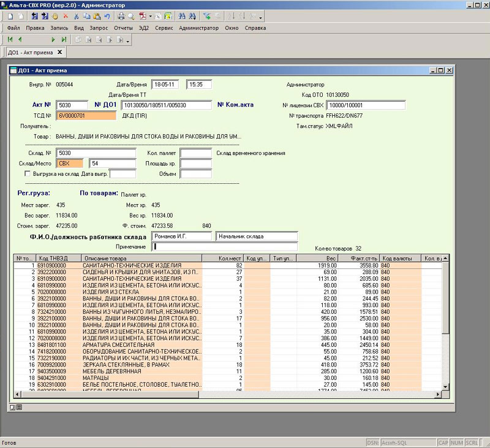Screen dimensions: 490x448
Task: Click the Copy icon in toolbar
Action: pos(86,16)
